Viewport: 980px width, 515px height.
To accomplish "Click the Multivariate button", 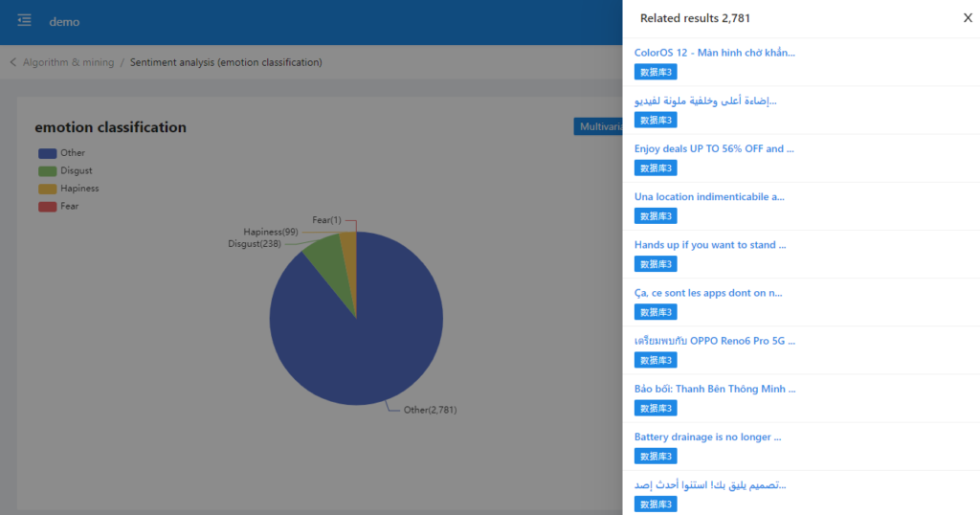I will pos(598,126).
